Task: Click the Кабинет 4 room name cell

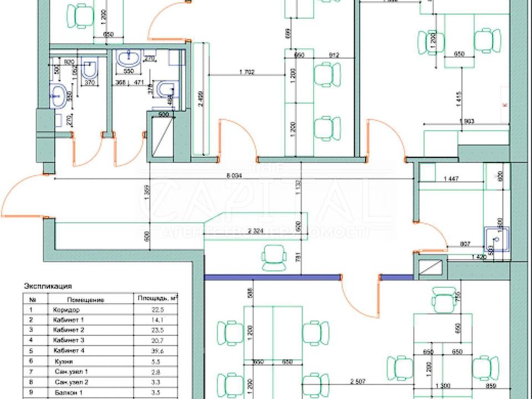Action: click(x=69, y=349)
